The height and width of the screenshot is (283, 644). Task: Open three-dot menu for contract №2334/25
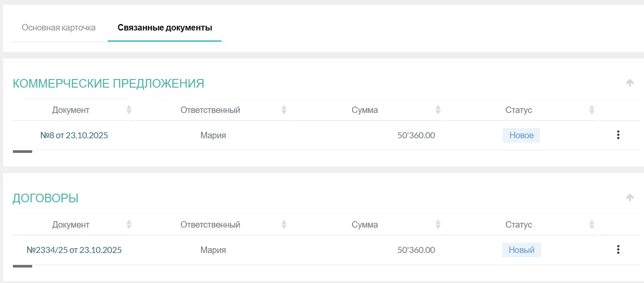(x=618, y=250)
